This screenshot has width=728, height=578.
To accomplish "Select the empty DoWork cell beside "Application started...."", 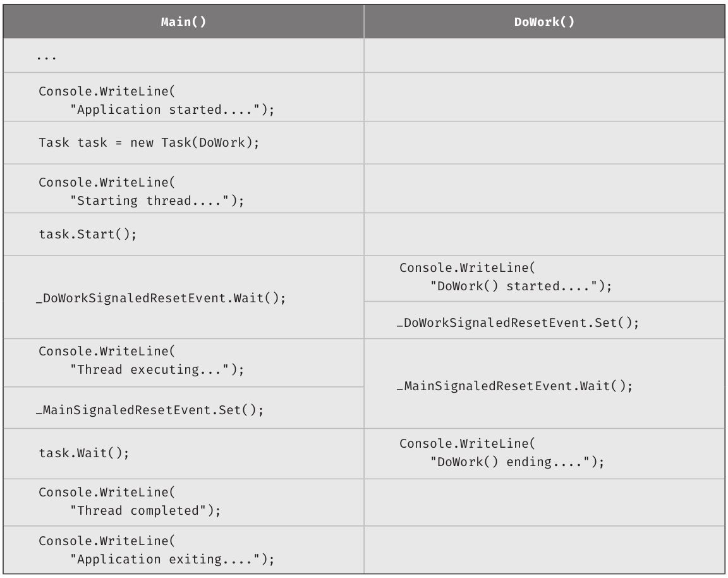I will [544, 97].
